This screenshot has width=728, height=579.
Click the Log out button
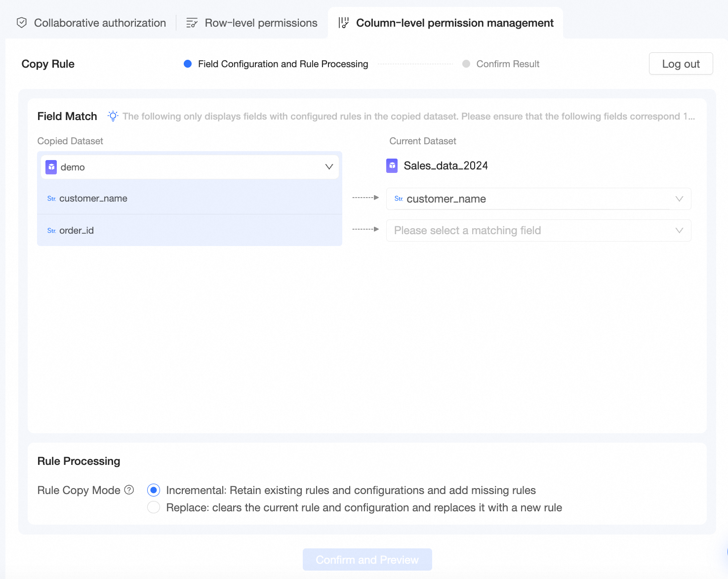(681, 64)
